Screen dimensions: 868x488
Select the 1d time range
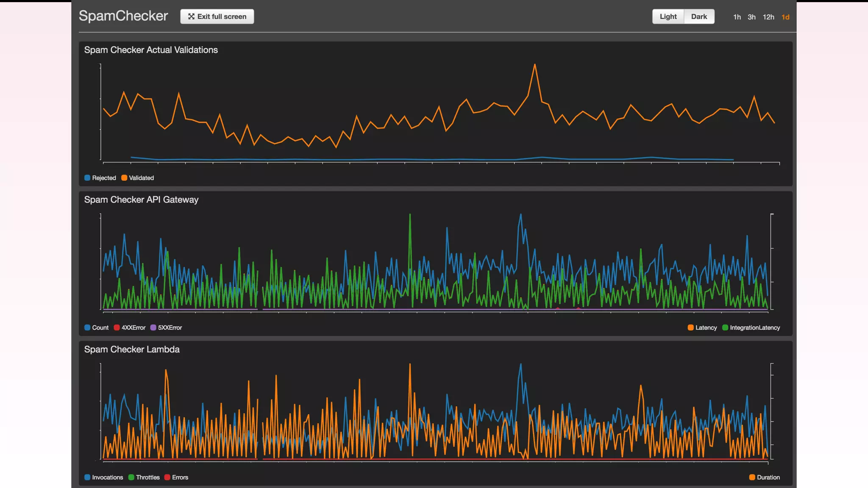tap(785, 17)
